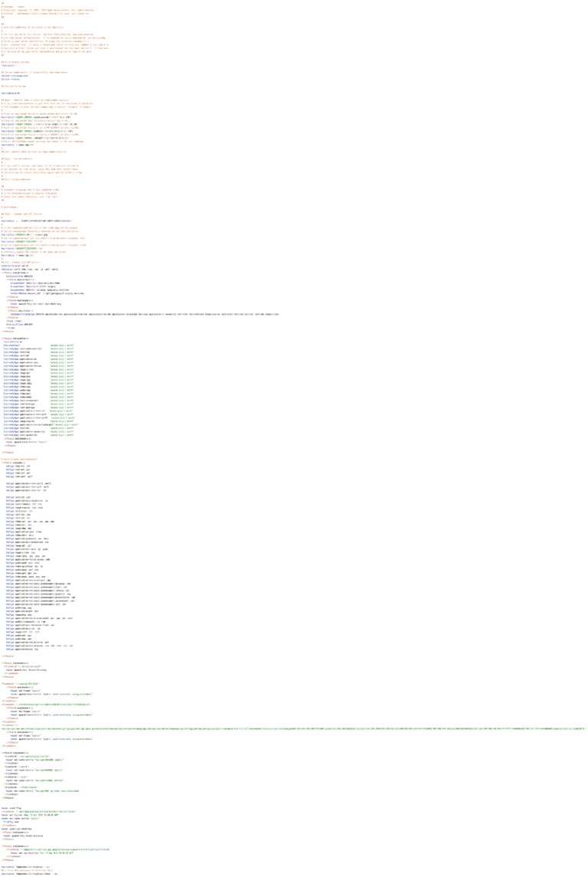This screenshot has width=588, height=877.
Task: Click the '<IfModule mod_deflate.c>' opening tag
Action: coord(15,273)
